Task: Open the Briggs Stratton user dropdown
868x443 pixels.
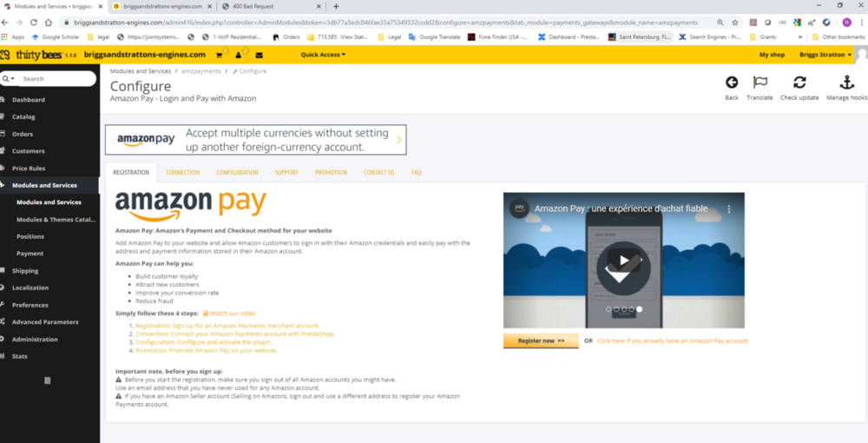Action: [x=825, y=55]
